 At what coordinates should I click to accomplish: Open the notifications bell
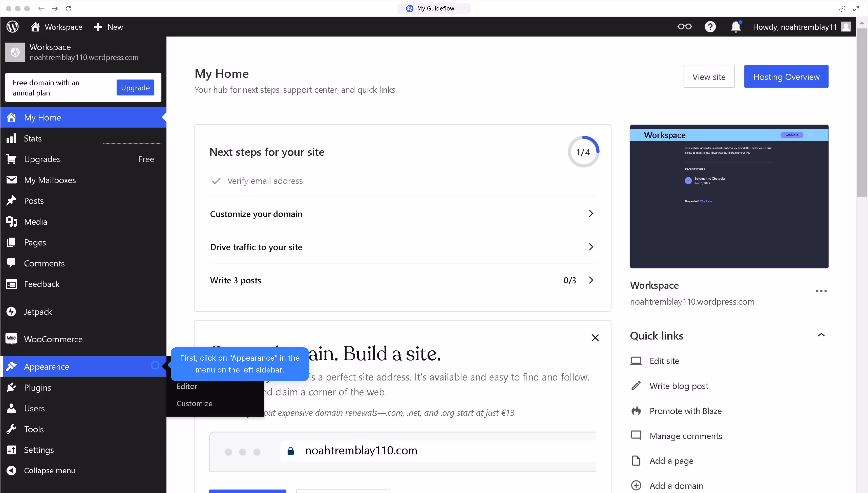(736, 27)
